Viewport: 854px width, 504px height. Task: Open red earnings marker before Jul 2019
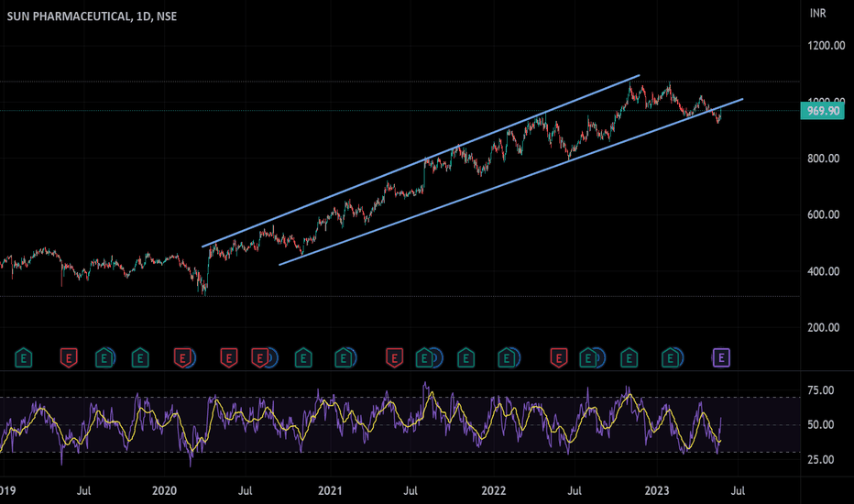(x=69, y=358)
